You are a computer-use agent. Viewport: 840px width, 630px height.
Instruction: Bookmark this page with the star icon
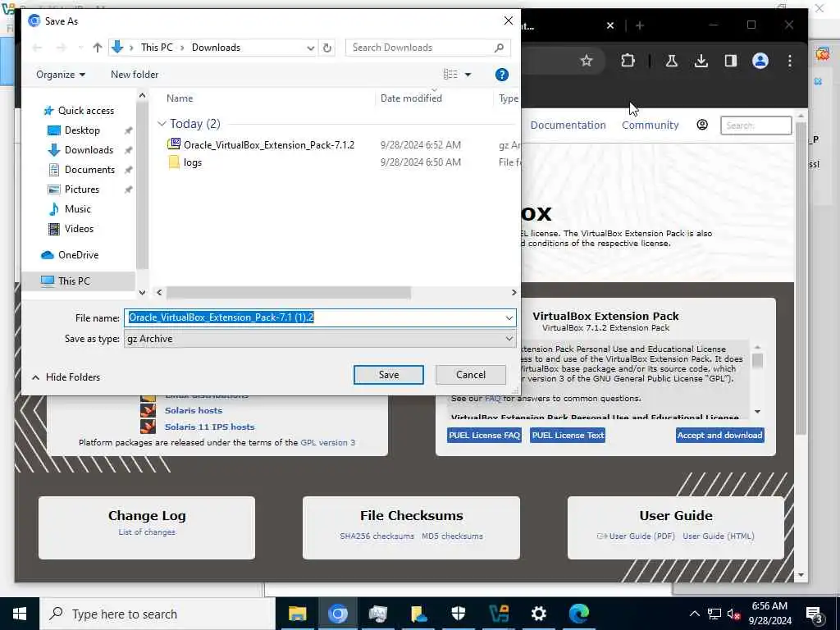pyautogui.click(x=587, y=61)
